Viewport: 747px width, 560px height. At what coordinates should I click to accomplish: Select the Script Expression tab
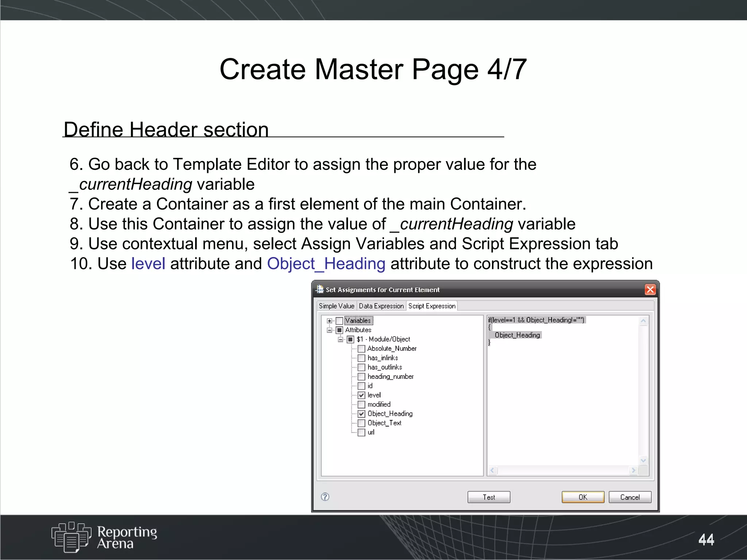(x=432, y=306)
